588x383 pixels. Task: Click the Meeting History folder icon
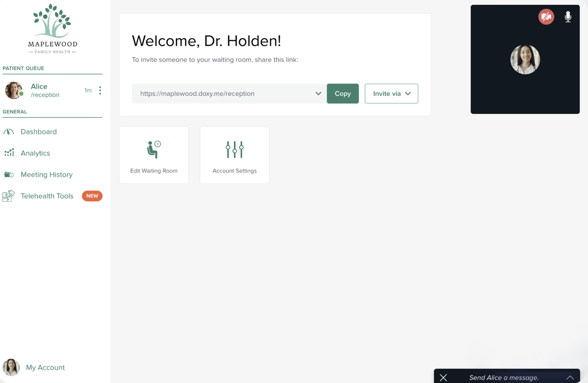pos(9,175)
